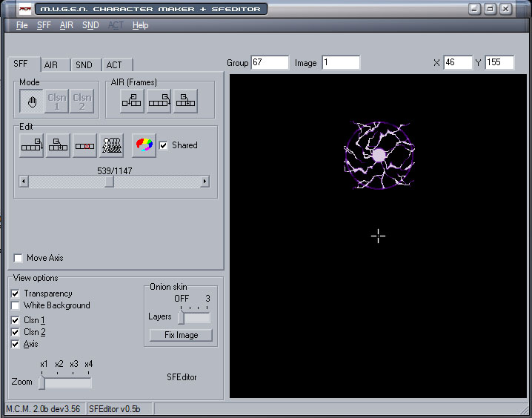
Task: Click the Zoom slider handle
Action: pos(42,382)
